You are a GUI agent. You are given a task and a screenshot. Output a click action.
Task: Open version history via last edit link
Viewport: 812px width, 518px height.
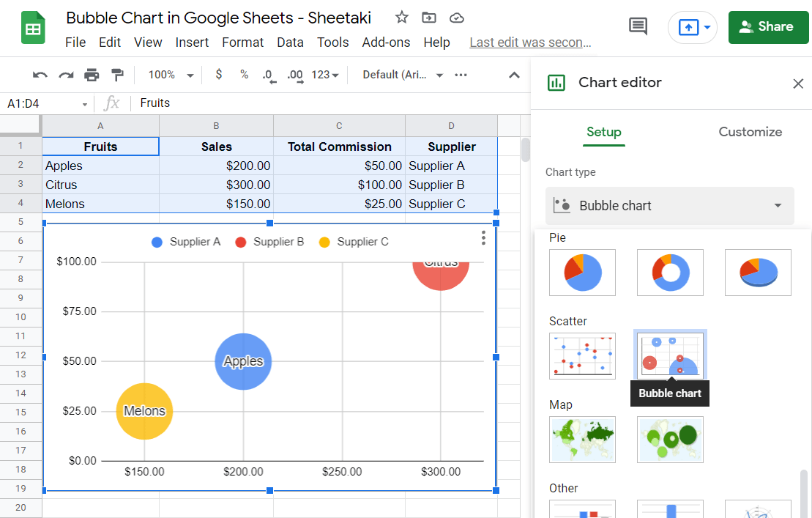(529, 42)
